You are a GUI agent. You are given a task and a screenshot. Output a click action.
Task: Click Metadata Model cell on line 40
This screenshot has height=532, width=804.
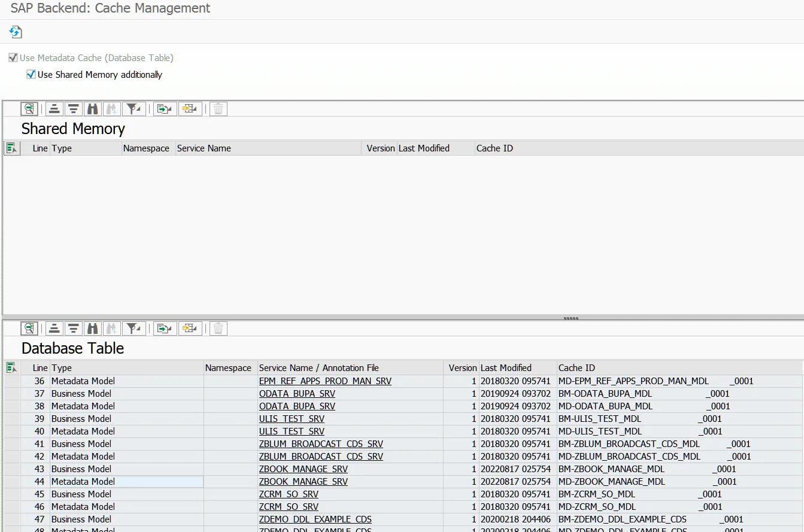tap(127, 431)
